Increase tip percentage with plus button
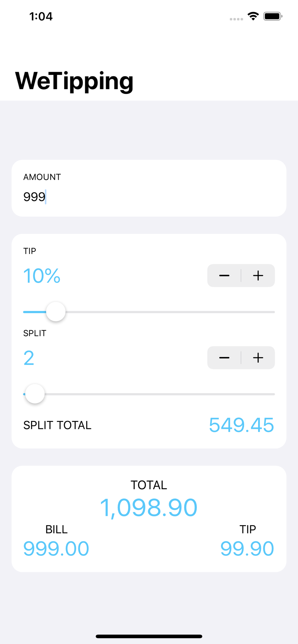 (x=258, y=276)
